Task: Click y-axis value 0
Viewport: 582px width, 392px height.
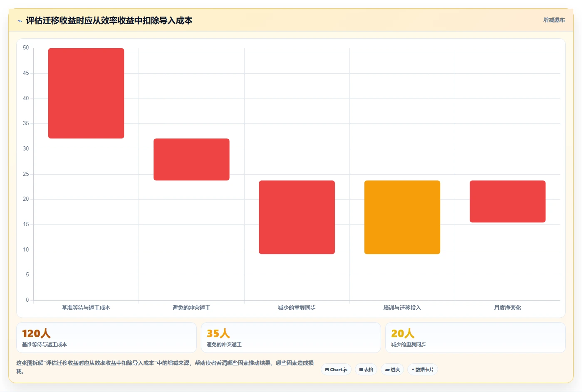Action: point(27,300)
